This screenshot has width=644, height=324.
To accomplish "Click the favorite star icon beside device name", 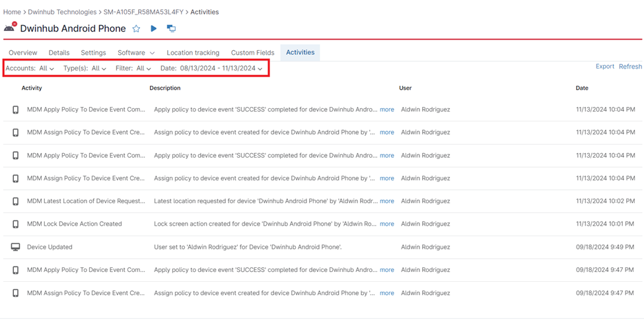I will [136, 28].
